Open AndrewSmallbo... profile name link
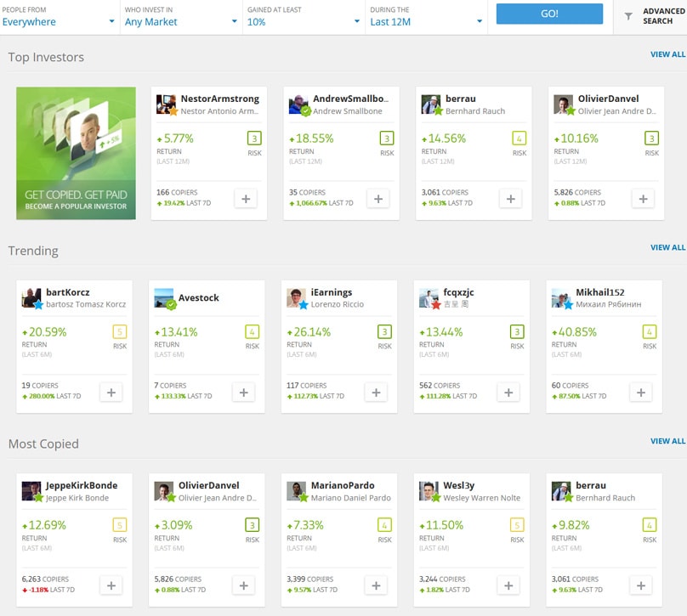687x616 pixels. coord(350,99)
